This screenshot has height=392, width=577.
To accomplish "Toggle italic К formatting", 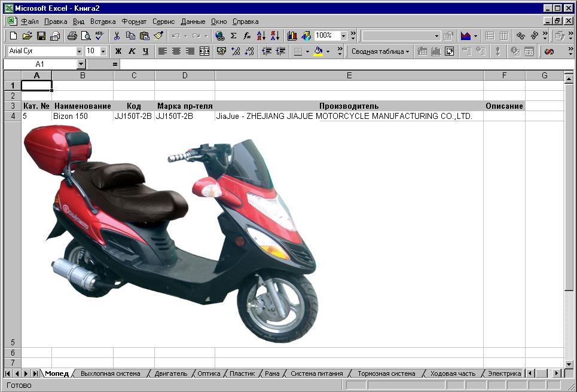I will [132, 51].
